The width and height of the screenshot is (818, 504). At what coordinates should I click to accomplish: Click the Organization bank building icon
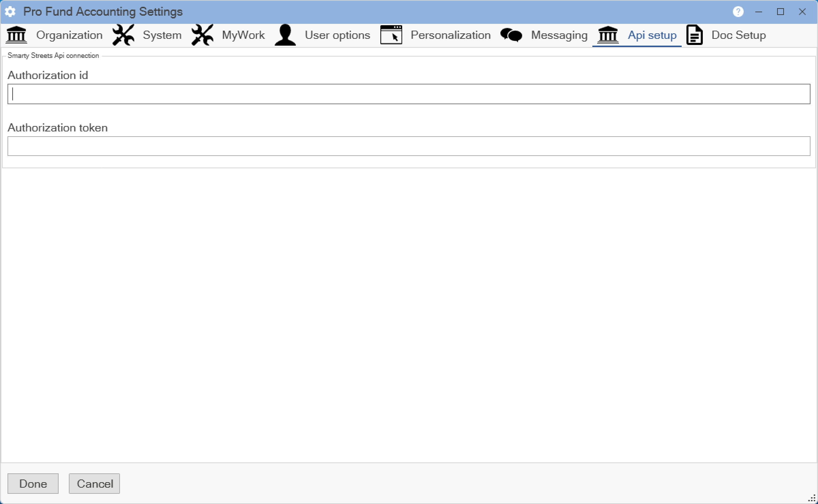point(16,35)
